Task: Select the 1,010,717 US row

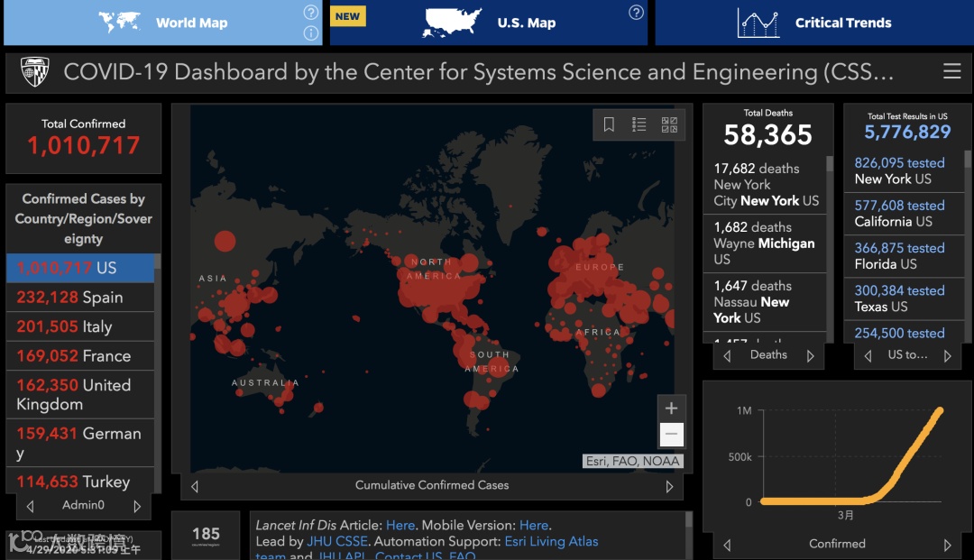Action: (x=80, y=268)
